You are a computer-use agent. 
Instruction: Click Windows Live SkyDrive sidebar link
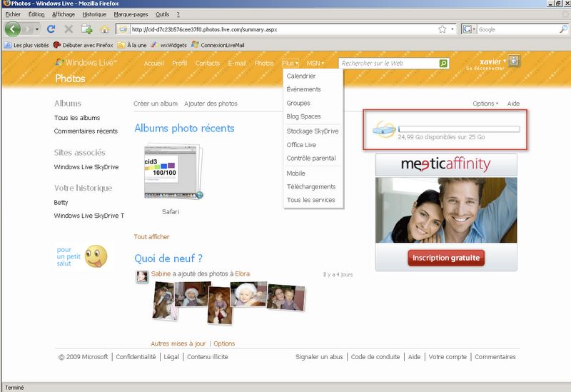pos(86,167)
